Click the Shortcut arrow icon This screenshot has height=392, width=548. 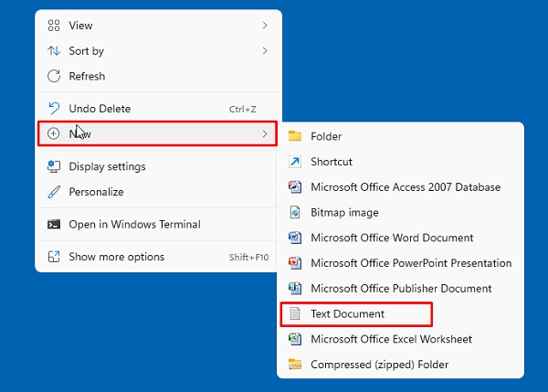coord(295,162)
